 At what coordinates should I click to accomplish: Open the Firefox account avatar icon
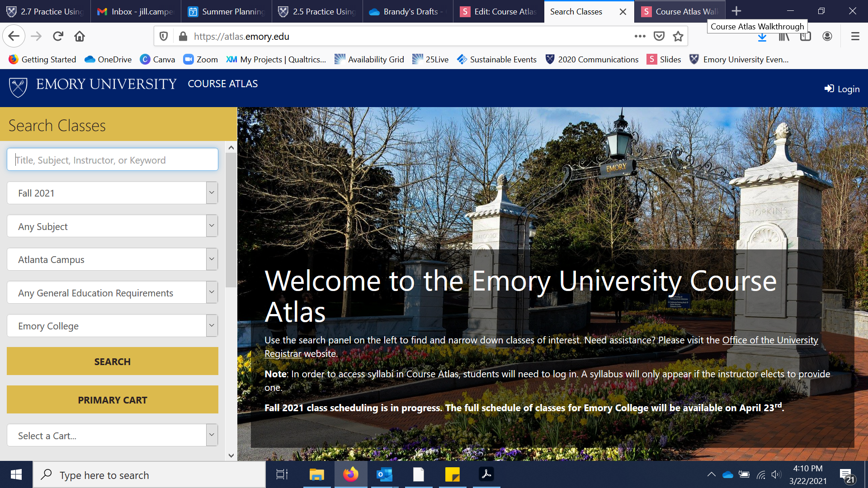point(827,36)
